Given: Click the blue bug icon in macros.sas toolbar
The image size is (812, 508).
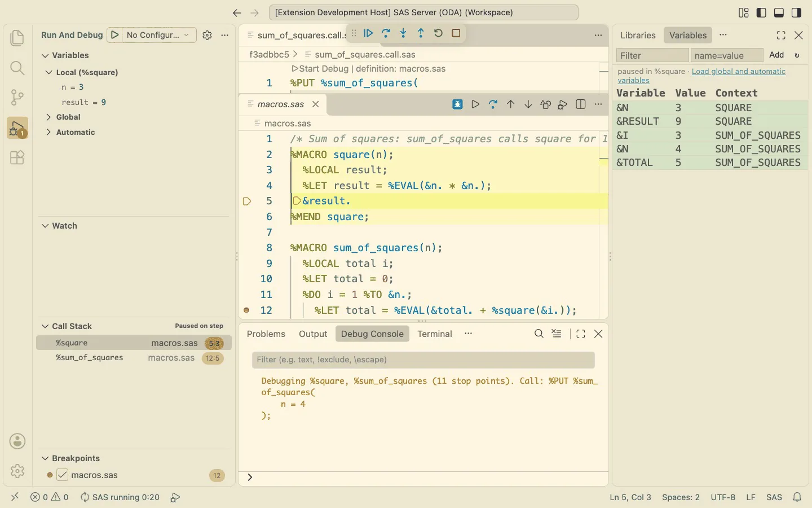Looking at the screenshot, I should click(x=457, y=104).
